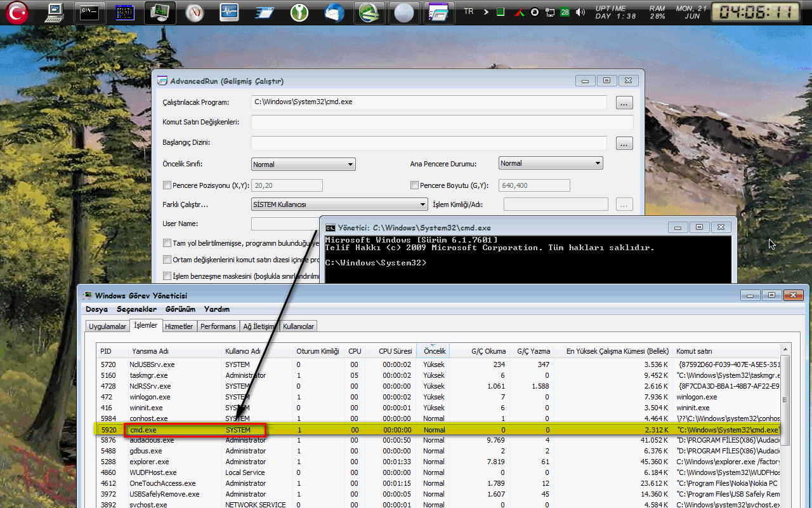This screenshot has height=508, width=812.
Task: Switch to Kullanıcılar tab
Action: [298, 326]
